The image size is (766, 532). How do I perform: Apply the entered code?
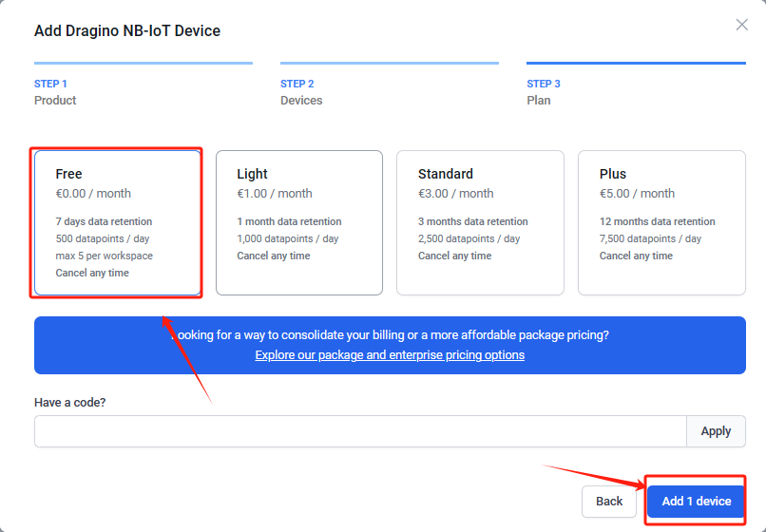pyautogui.click(x=716, y=431)
